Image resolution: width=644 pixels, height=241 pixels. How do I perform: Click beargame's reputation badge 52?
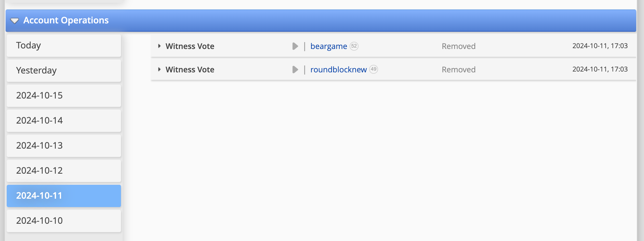(x=354, y=46)
